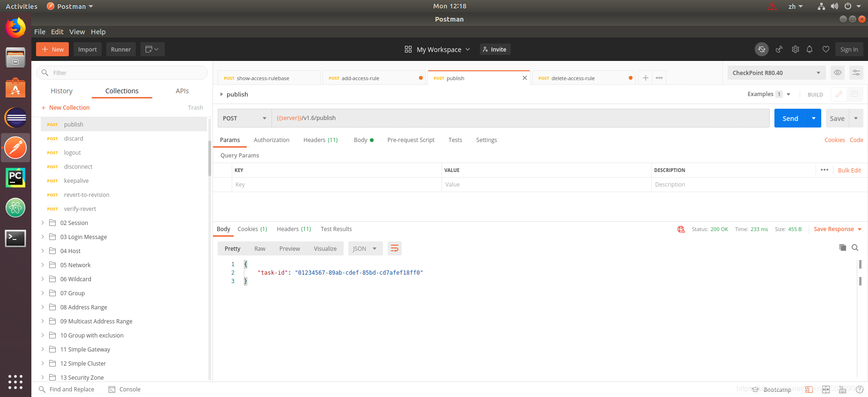Open PyCharm from the Ubuntu dock
This screenshot has width=868, height=397.
point(15,178)
